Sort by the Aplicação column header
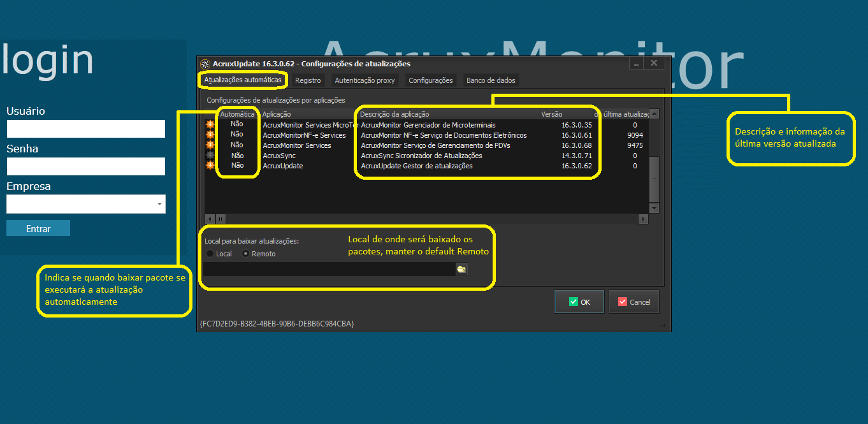 (308, 114)
